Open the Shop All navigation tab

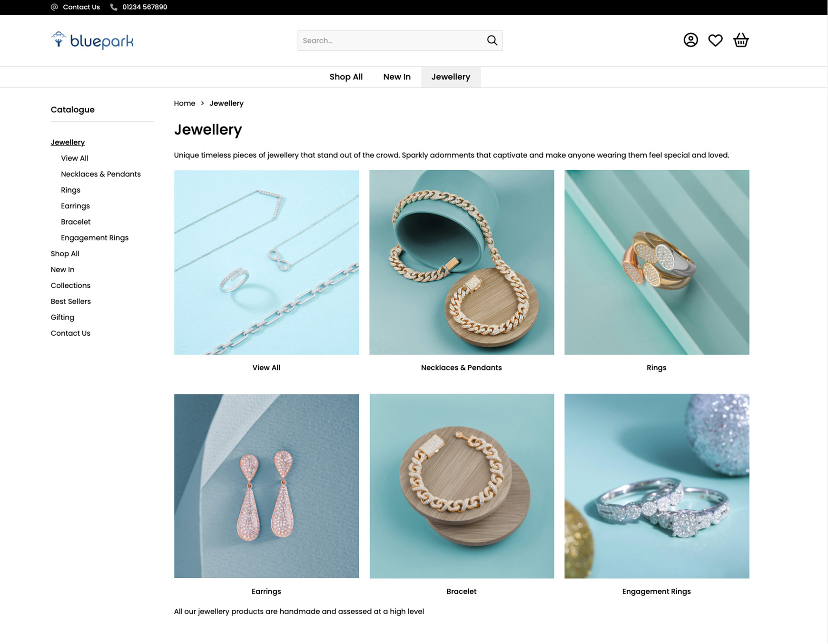tap(346, 77)
